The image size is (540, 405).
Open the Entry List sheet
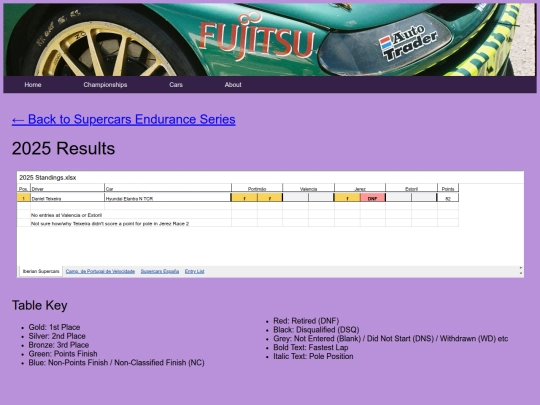(x=195, y=271)
